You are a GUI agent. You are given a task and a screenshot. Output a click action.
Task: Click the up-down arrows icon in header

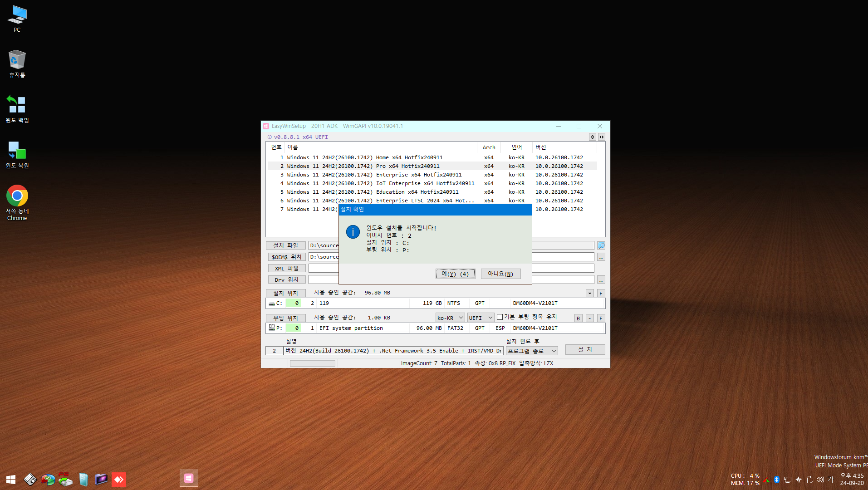tap(593, 137)
